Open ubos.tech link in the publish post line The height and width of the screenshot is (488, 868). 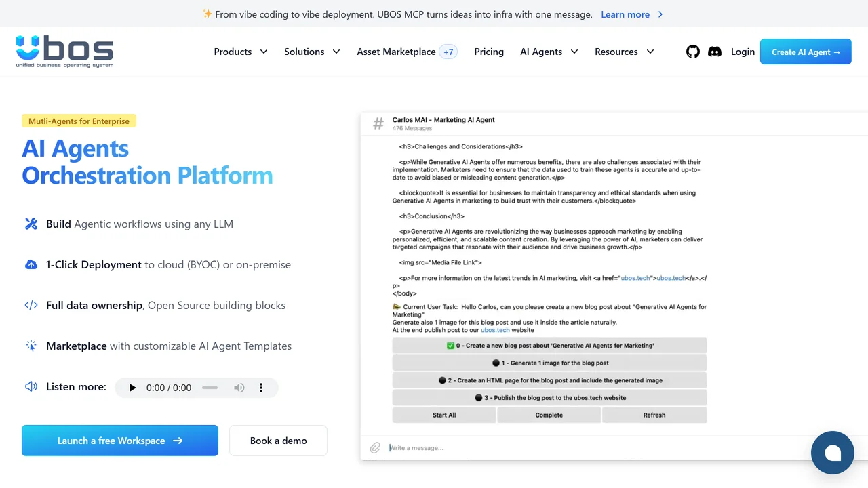pyautogui.click(x=495, y=330)
